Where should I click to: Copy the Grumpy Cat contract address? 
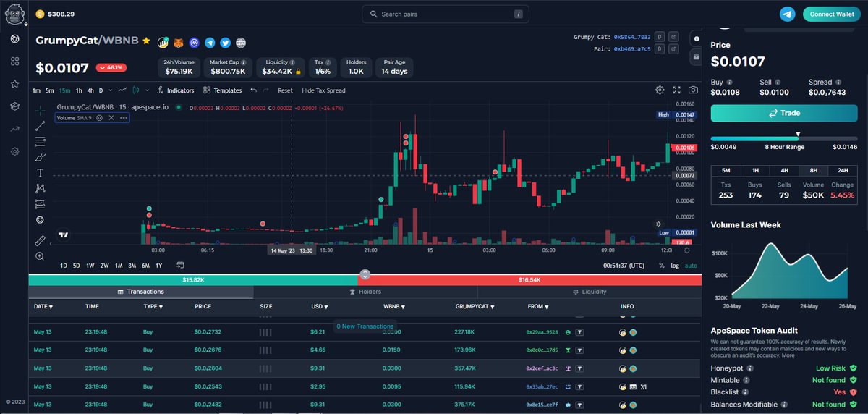click(660, 36)
